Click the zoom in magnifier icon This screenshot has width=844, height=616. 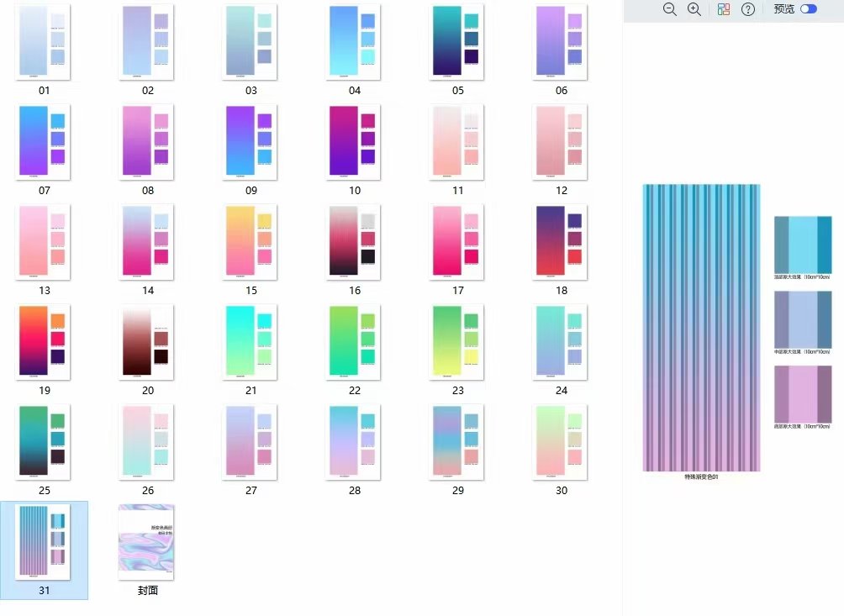[x=694, y=9]
